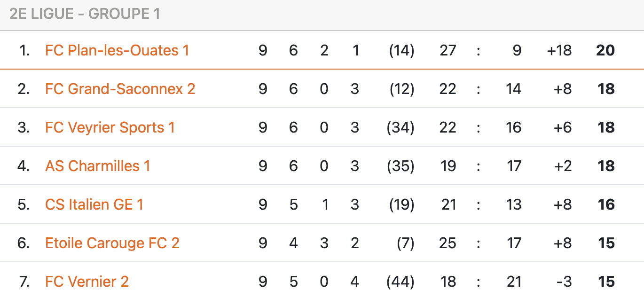The width and height of the screenshot is (644, 298).
Task: Click the FC Vernier 2 team link
Action: click(x=87, y=282)
